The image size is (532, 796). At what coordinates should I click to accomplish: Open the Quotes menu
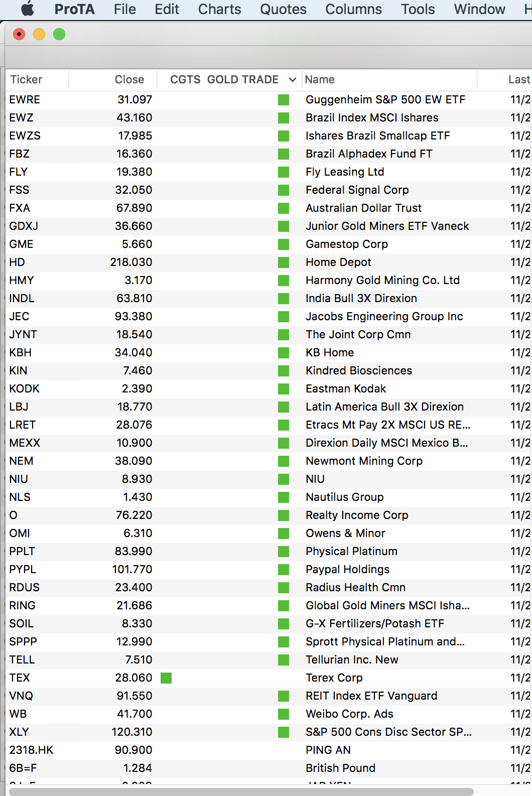[x=283, y=9]
